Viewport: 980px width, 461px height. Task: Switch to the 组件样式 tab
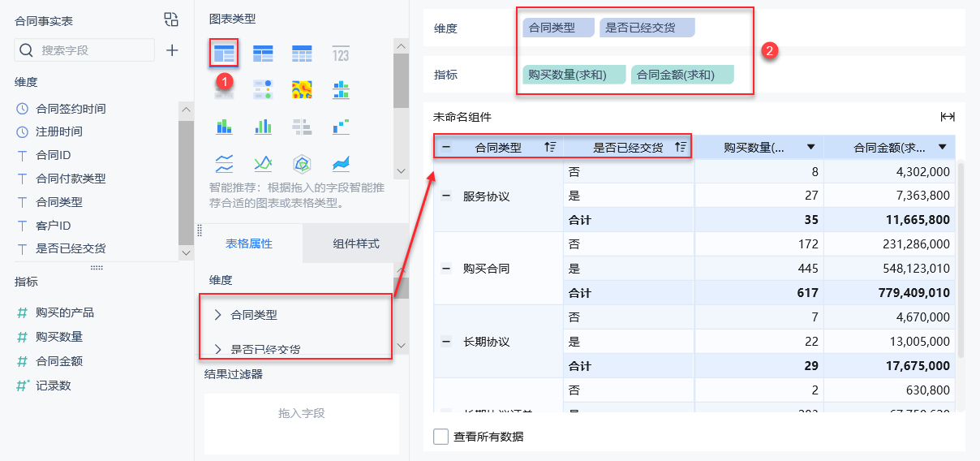click(x=356, y=243)
